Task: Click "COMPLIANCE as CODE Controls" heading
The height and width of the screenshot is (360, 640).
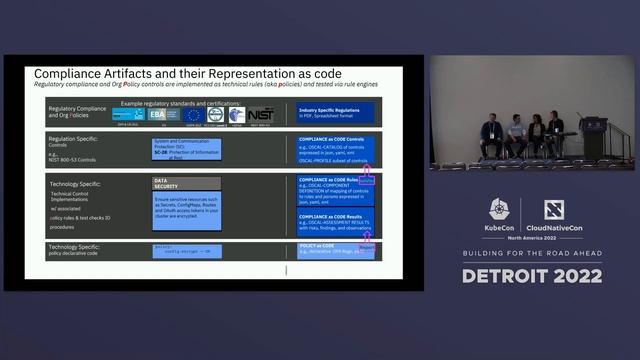Action: (331, 139)
